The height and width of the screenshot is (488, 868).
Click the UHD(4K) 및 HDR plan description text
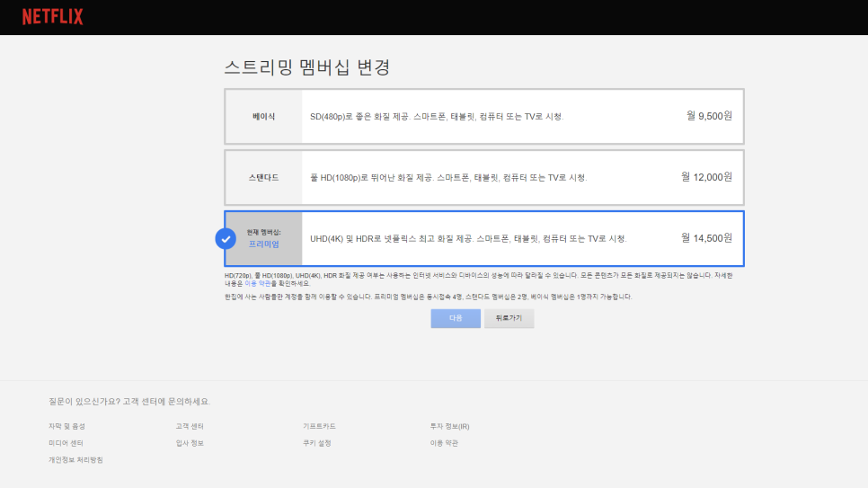(x=468, y=239)
